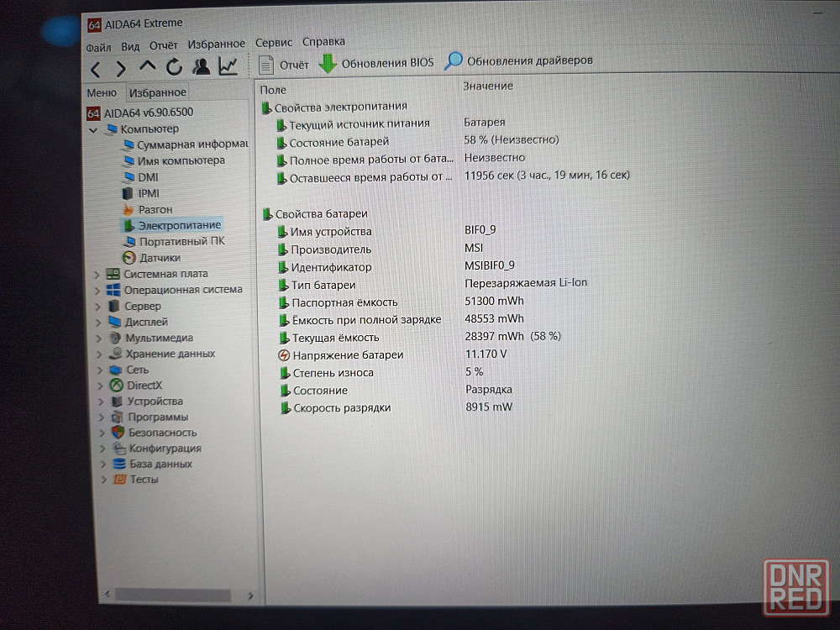Open the Избранное menu in menu bar
Viewport: 840px width, 630px height.
coord(217,44)
